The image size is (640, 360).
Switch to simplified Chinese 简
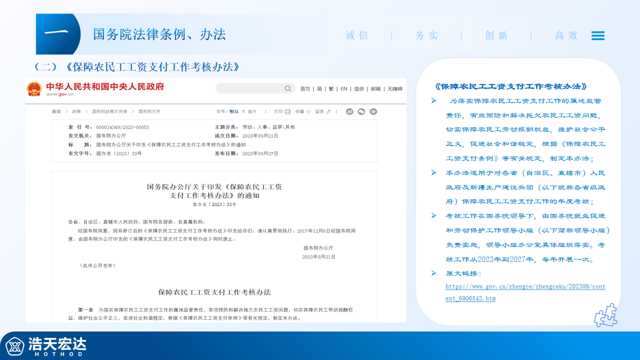tap(319, 89)
